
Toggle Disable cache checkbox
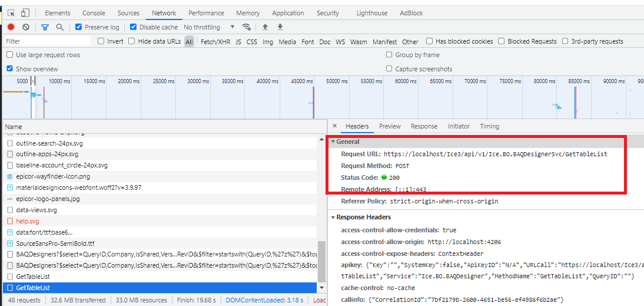pos(133,27)
